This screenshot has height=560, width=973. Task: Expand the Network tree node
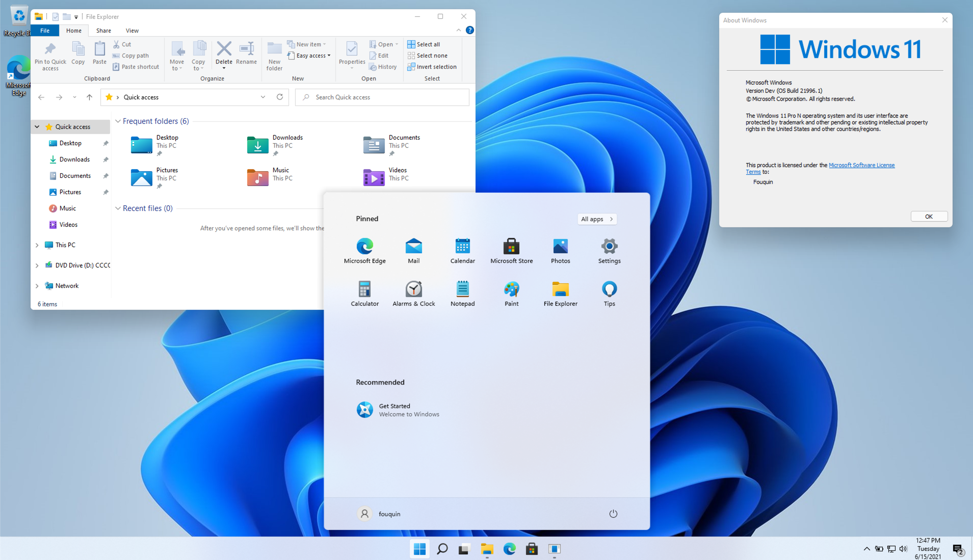coord(37,286)
